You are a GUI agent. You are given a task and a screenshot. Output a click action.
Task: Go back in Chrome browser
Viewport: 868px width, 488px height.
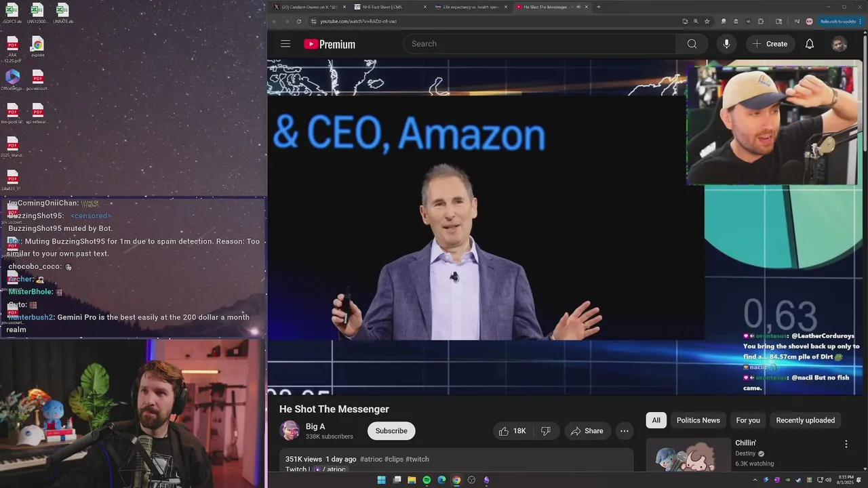click(x=275, y=21)
